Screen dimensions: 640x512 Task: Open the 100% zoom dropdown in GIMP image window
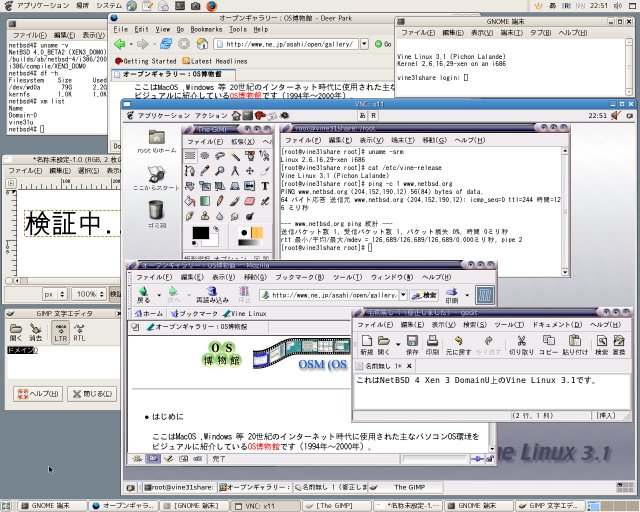click(89, 294)
